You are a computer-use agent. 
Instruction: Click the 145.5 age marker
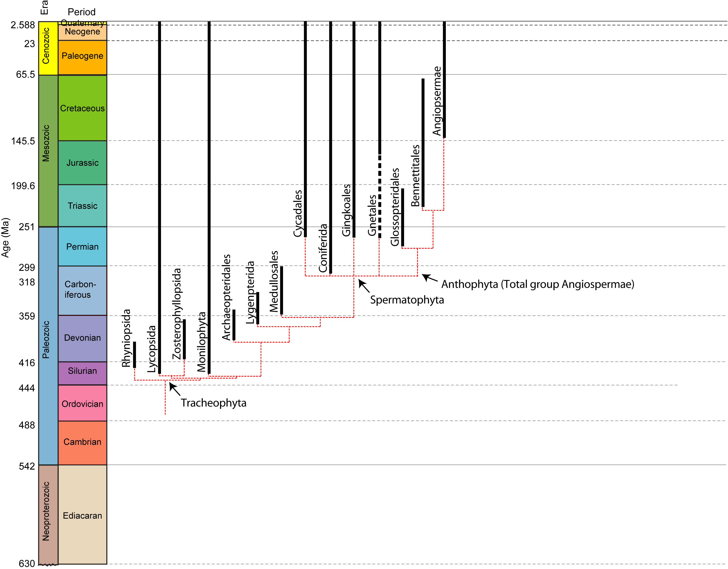(x=23, y=141)
